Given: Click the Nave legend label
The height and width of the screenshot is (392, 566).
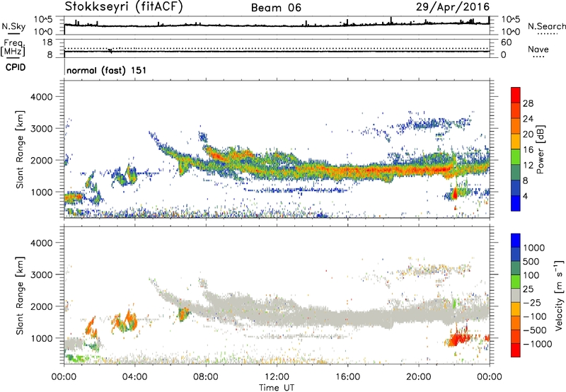Looking at the screenshot, I should 538,49.
